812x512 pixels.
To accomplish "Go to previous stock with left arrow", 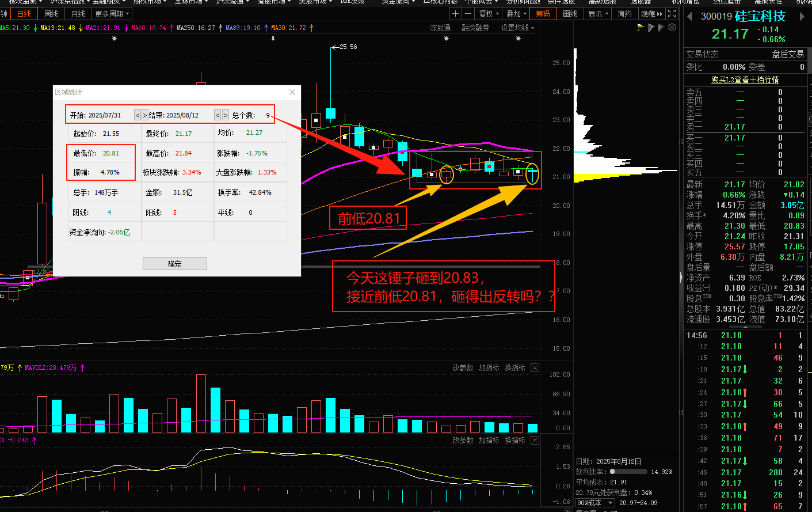I will [689, 16].
